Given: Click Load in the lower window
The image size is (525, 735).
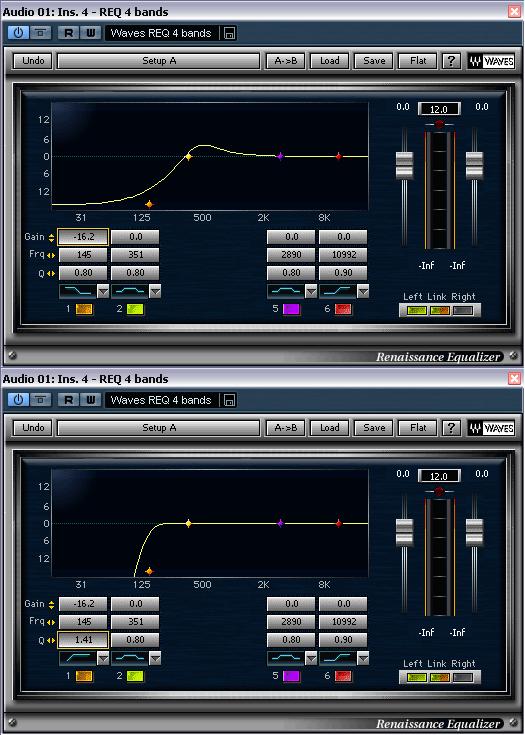Looking at the screenshot, I should coord(329,428).
